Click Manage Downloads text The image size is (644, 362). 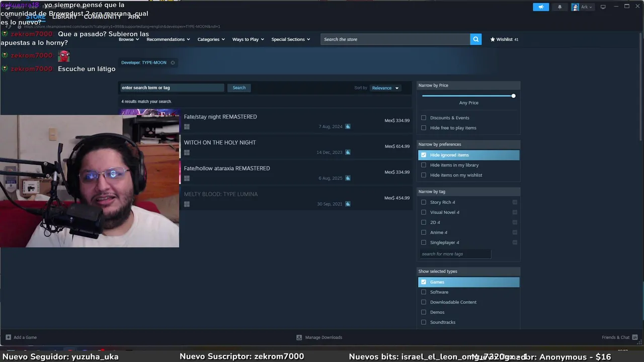(324, 337)
